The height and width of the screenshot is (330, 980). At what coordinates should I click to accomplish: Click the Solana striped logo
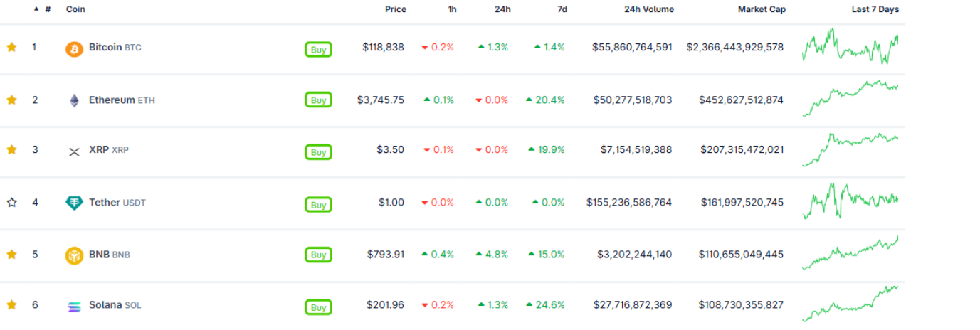[74, 307]
